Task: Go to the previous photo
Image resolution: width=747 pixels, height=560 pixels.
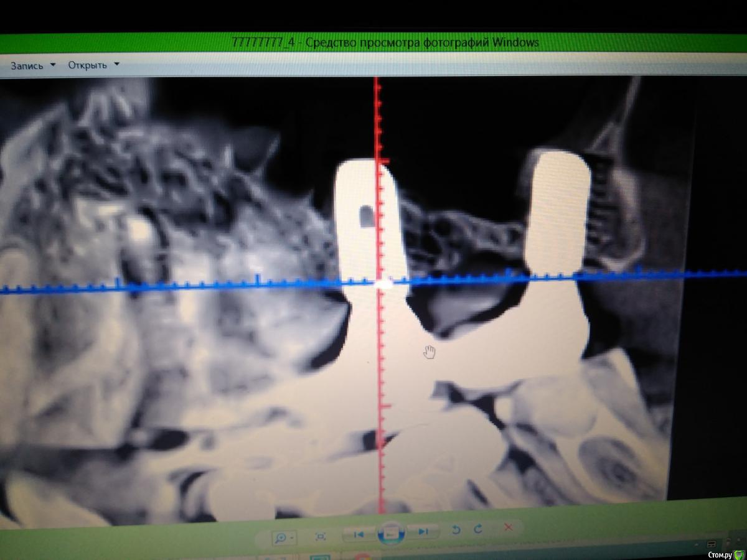Action: pos(359,533)
